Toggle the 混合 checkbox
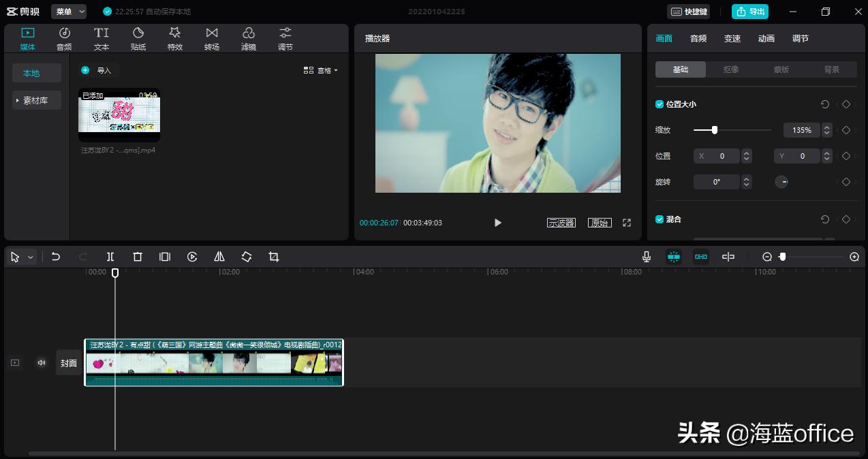This screenshot has height=459, width=868. (x=660, y=219)
